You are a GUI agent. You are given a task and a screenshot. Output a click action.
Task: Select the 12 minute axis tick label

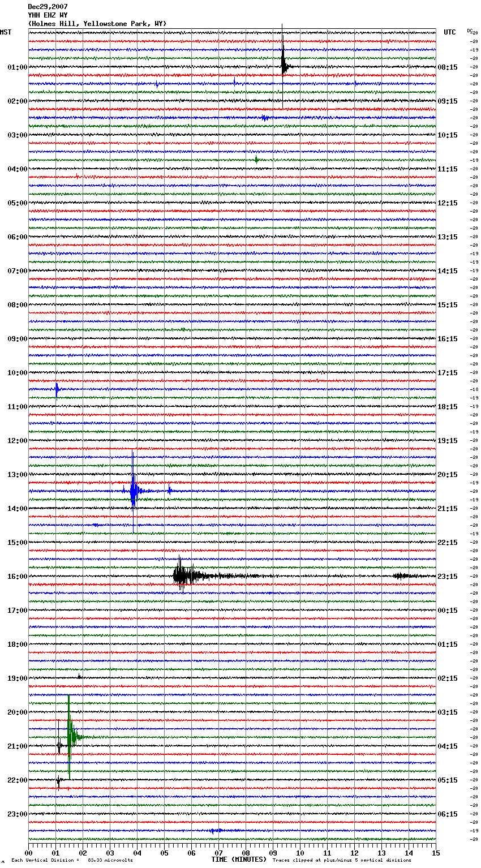354,853
